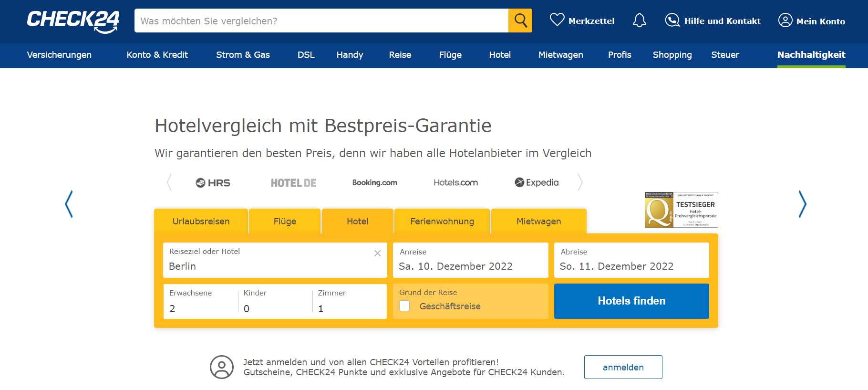Screen dimensions: 868x390
Task: Switch to the Urlaubsreisen tab
Action: 201,221
